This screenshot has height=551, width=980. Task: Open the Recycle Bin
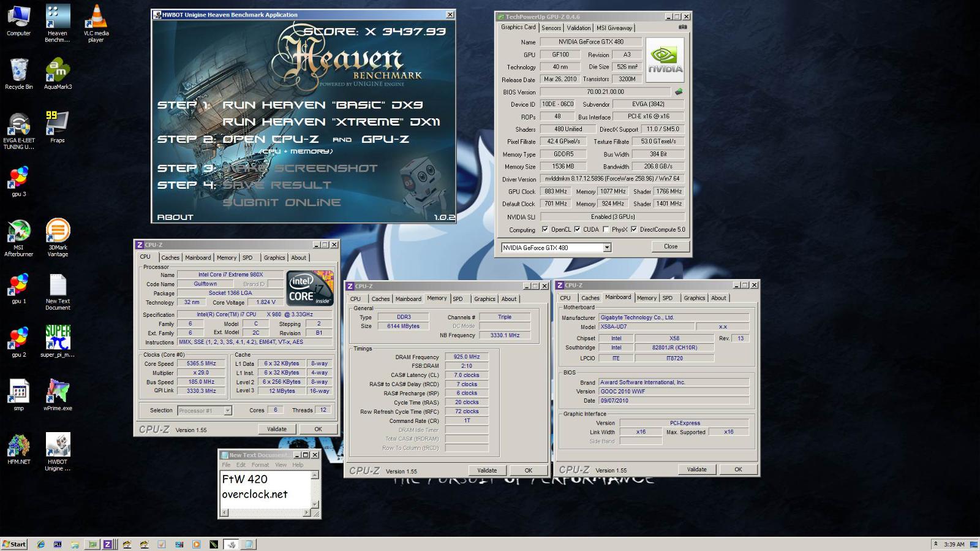(18, 74)
